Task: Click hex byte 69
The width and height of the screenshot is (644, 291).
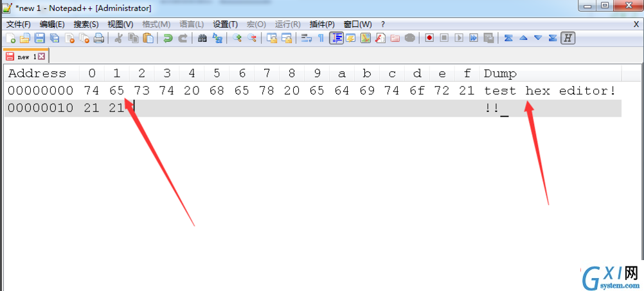Action: [x=367, y=91]
